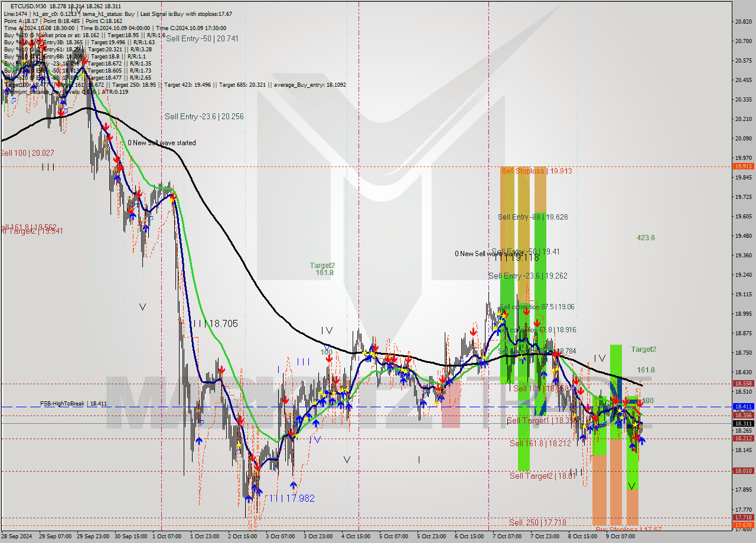
Task: Click the 20.820 price axis value
Action: pyautogui.click(x=743, y=22)
